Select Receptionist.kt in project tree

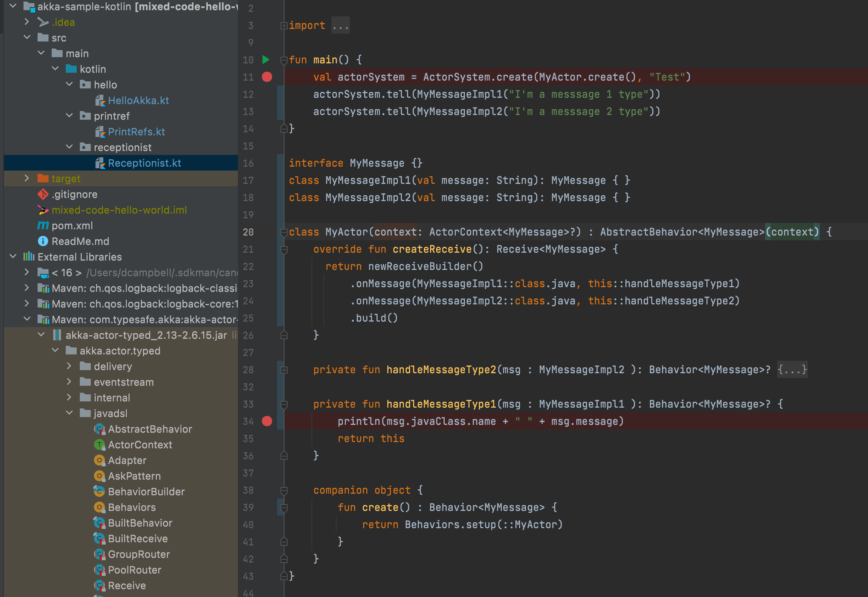144,163
